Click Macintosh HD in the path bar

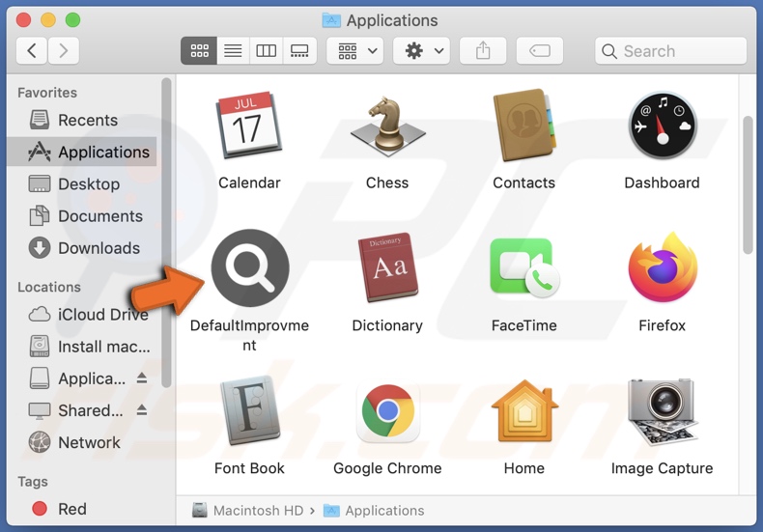pyautogui.click(x=248, y=510)
